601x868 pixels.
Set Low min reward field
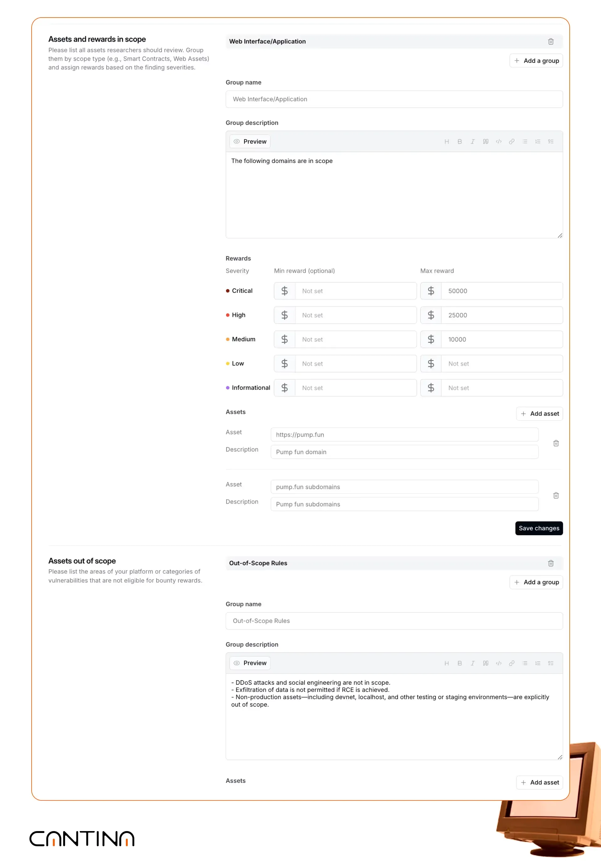[345, 363]
